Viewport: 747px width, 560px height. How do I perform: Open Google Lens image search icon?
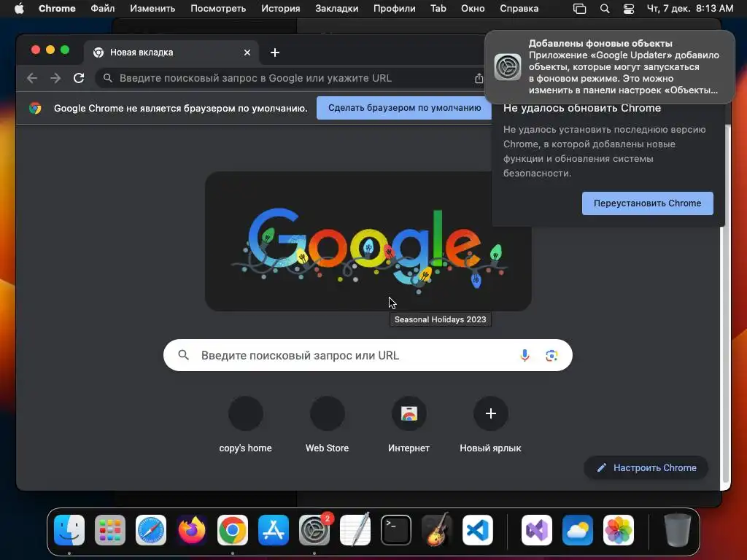pos(551,355)
